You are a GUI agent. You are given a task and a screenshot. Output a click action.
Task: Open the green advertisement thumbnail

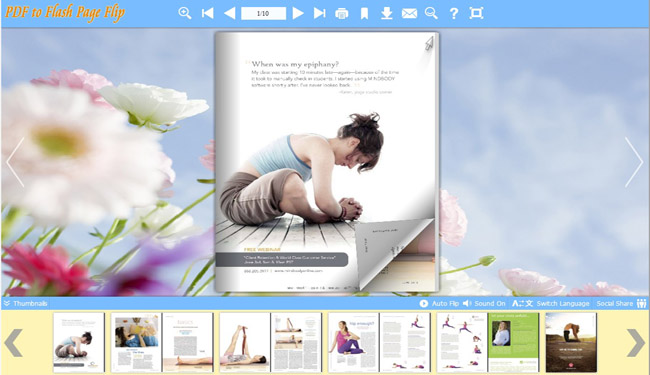(x=514, y=342)
